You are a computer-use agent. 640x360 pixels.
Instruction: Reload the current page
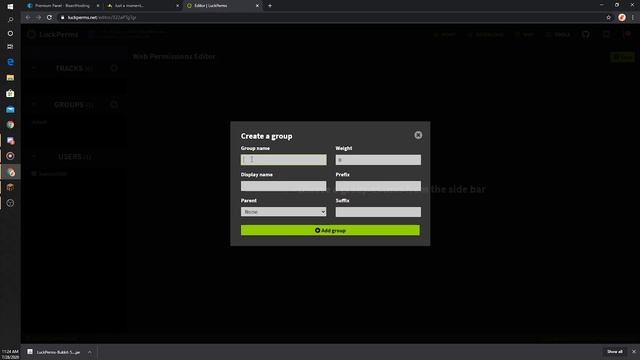tap(49, 18)
